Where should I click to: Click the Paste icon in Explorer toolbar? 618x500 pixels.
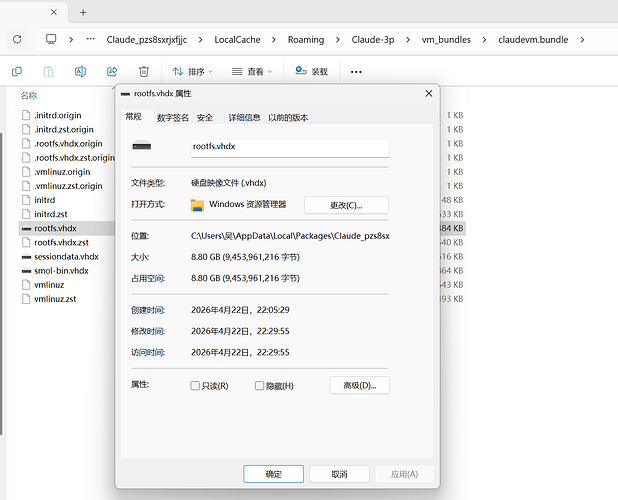click(48, 71)
